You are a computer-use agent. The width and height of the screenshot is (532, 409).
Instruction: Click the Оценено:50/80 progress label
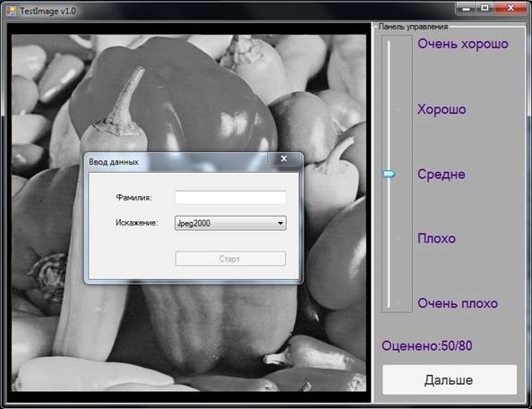point(427,346)
